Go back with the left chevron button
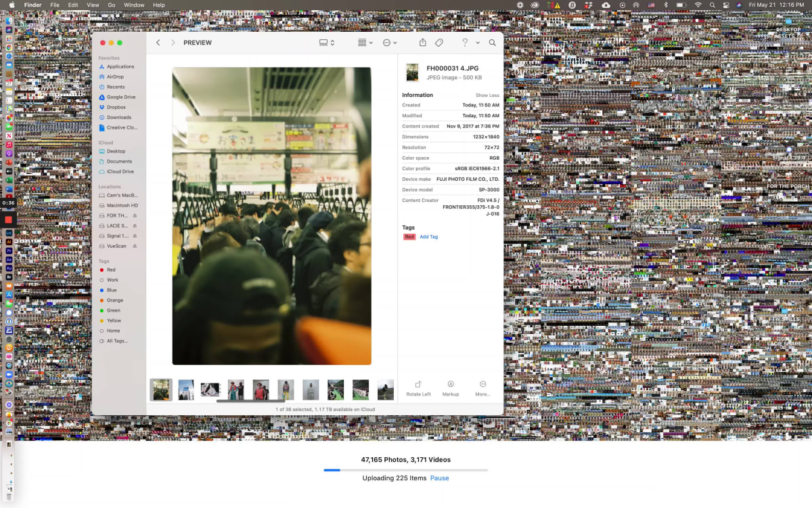Image resolution: width=812 pixels, height=508 pixels. tap(158, 43)
